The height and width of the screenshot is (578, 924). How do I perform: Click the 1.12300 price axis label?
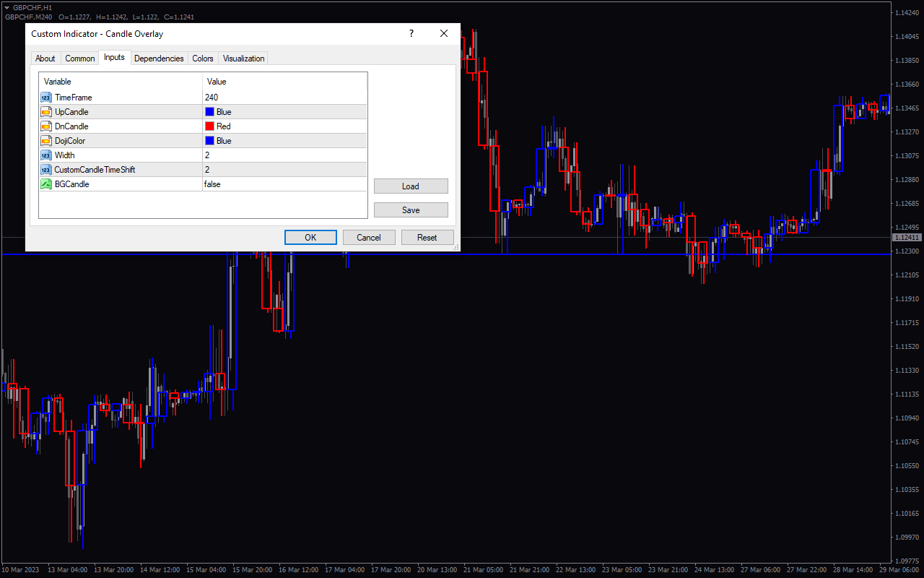click(x=907, y=251)
